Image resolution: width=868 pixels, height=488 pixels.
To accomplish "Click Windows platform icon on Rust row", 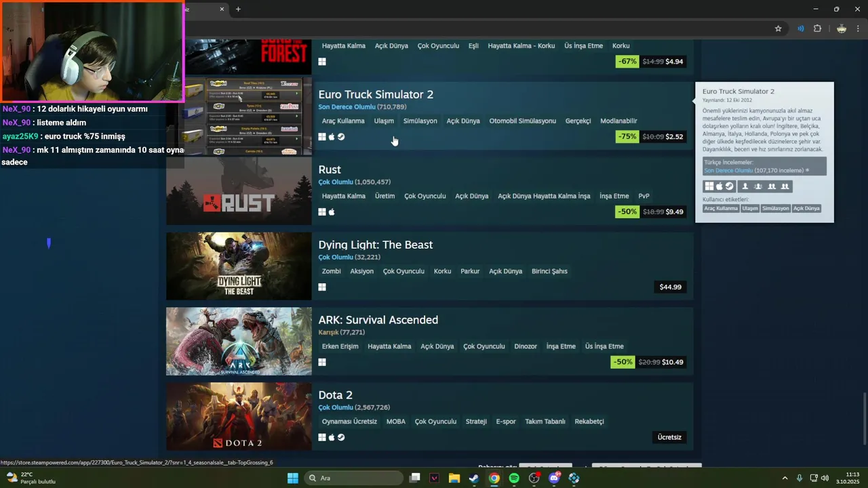I will pos(322,212).
